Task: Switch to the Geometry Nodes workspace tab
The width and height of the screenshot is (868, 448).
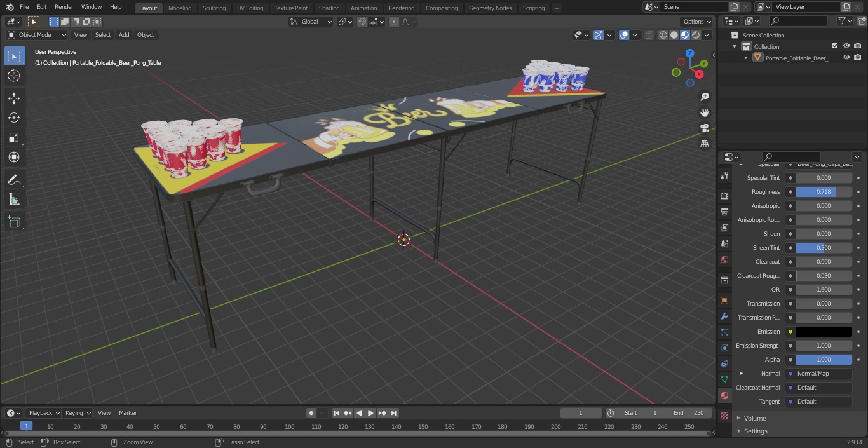Action: click(x=490, y=8)
